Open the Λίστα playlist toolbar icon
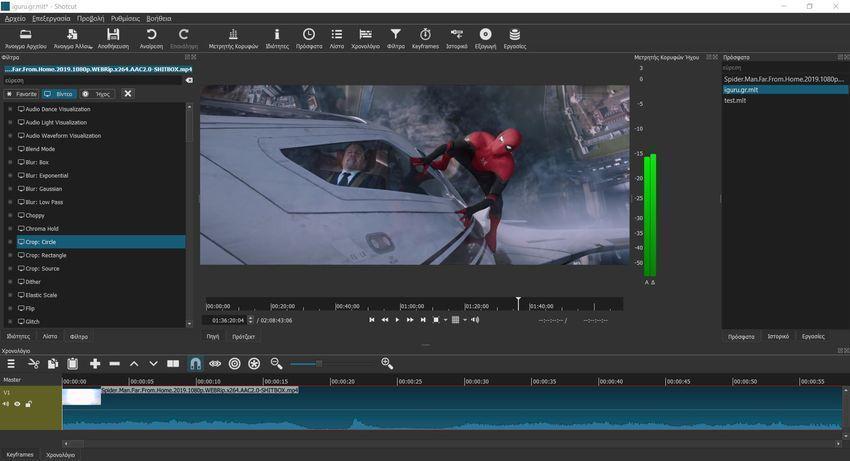 (337, 34)
